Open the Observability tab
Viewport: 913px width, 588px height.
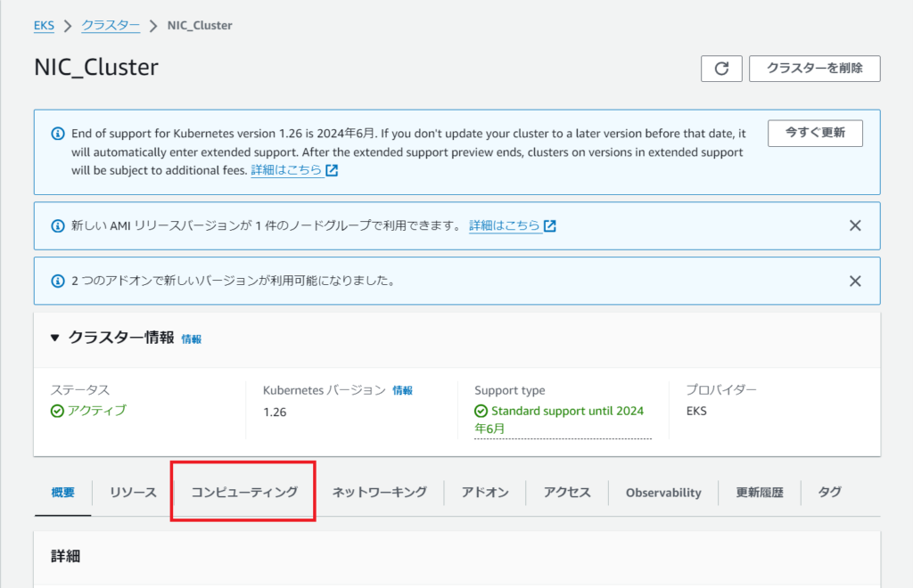(663, 493)
